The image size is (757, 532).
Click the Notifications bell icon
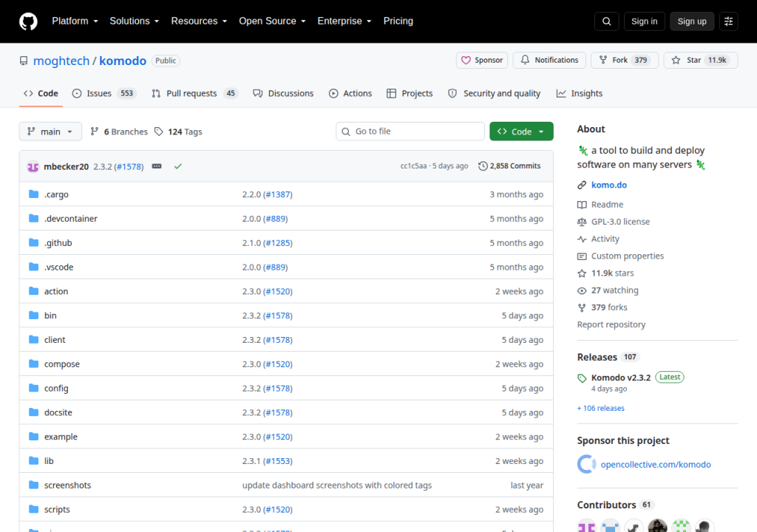pos(525,60)
